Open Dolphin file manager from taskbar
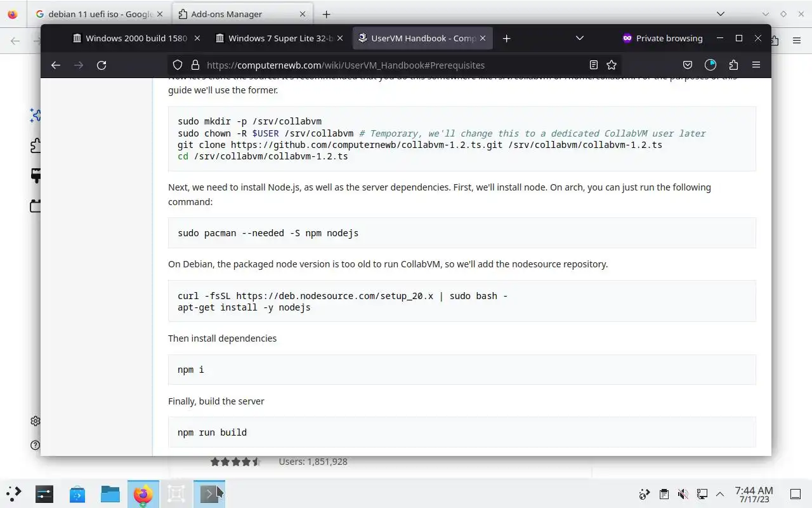Viewport: 812px width, 508px height. pyautogui.click(x=110, y=493)
